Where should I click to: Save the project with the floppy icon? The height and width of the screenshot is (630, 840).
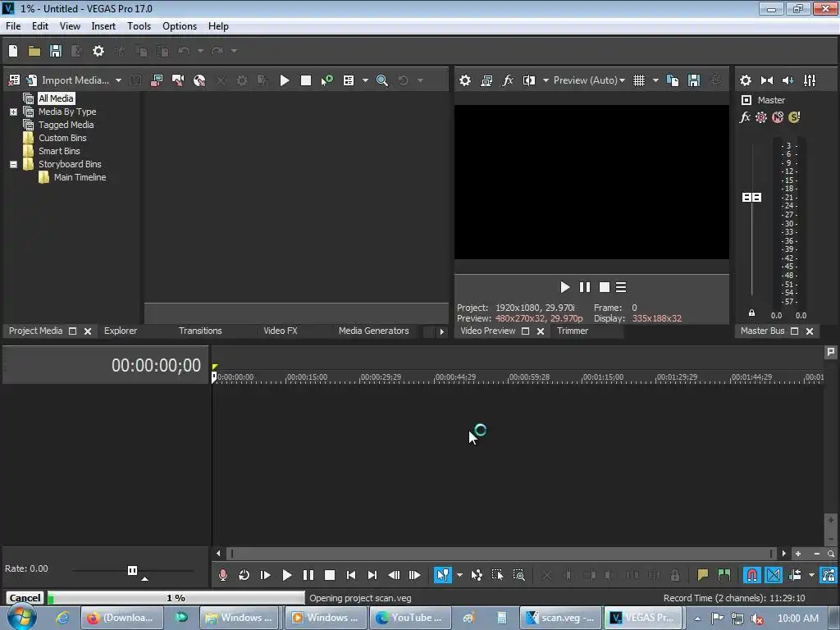(56, 51)
